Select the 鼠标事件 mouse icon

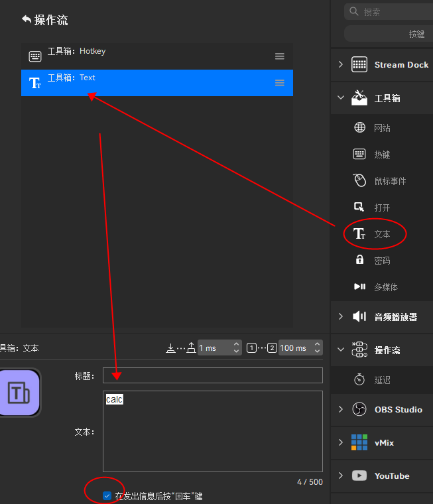(359, 180)
